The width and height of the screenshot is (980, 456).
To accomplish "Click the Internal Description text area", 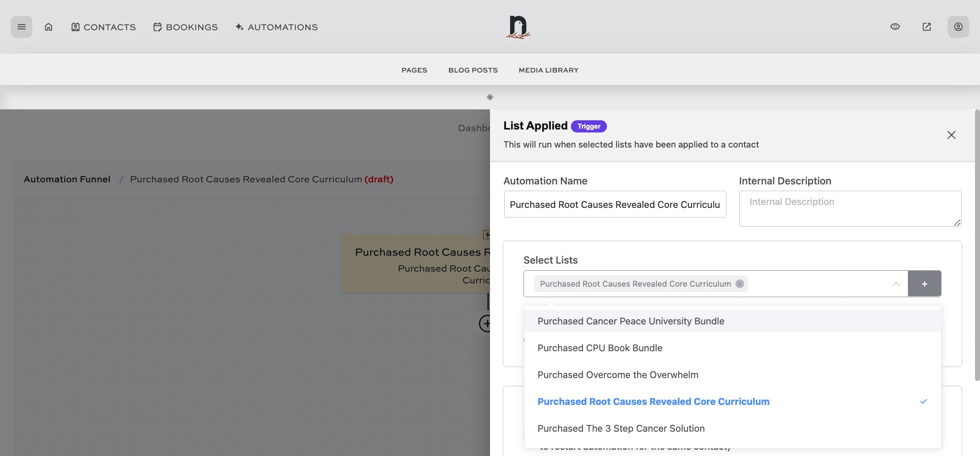I will click(x=850, y=208).
